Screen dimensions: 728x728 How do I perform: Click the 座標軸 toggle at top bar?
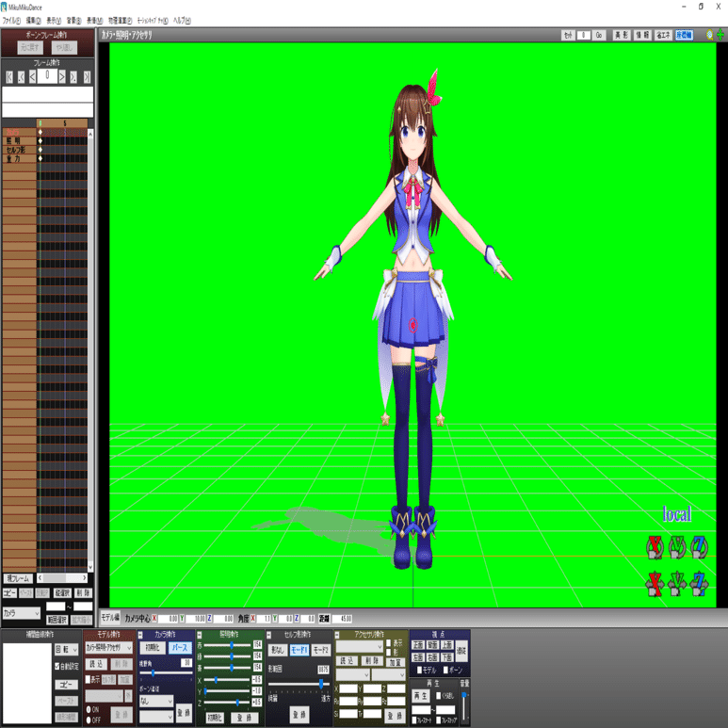coord(684,35)
